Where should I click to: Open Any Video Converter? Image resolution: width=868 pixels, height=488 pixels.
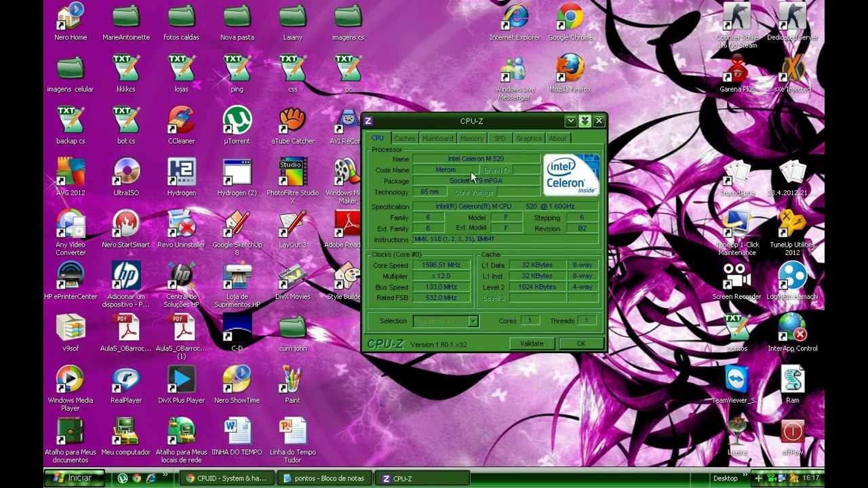(x=71, y=233)
